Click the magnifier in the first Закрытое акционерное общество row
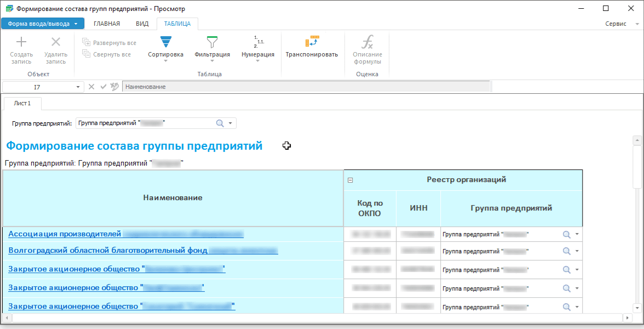Screen dimensions: 644x329 (566, 270)
